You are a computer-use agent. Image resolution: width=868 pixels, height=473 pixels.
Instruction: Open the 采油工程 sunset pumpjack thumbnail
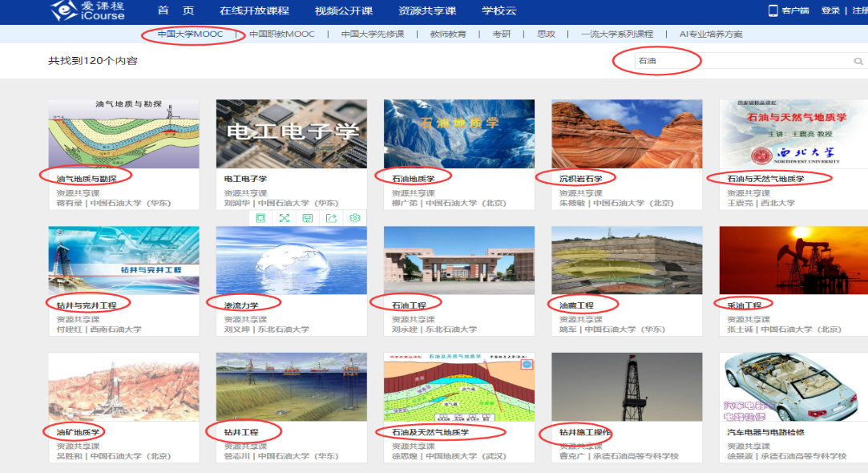coord(793,260)
